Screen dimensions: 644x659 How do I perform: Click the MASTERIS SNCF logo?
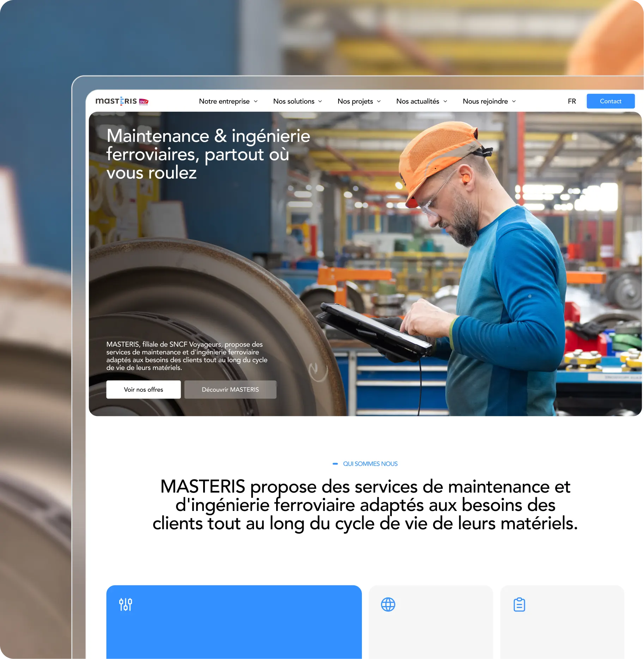pos(122,101)
